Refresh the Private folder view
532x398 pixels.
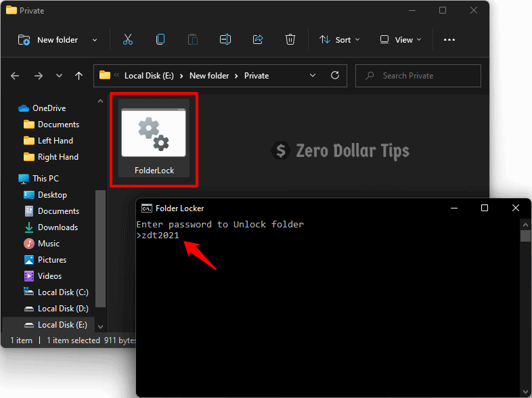(335, 75)
